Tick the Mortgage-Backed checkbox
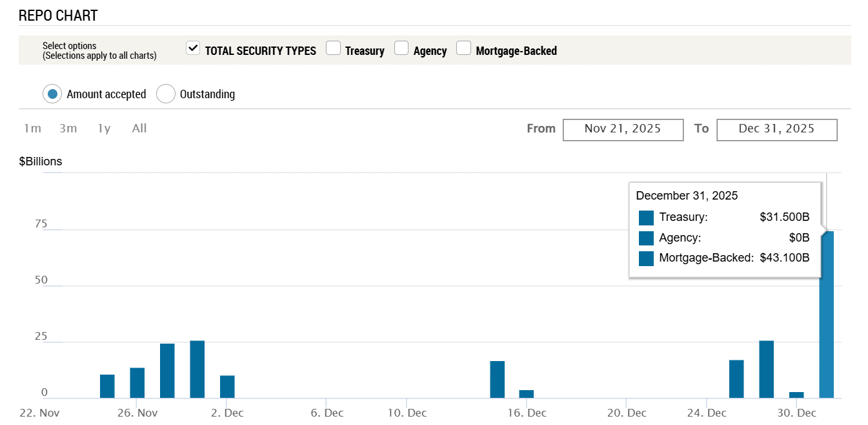This screenshot has height=425, width=868. point(463,48)
